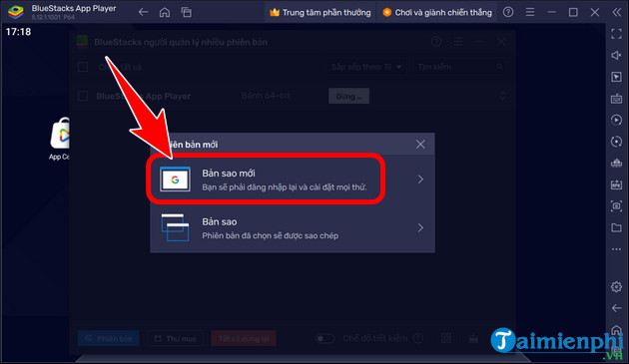Click the sidebar circular-arrows icon above the robot icon
The height and width of the screenshot is (364, 629).
(617, 141)
